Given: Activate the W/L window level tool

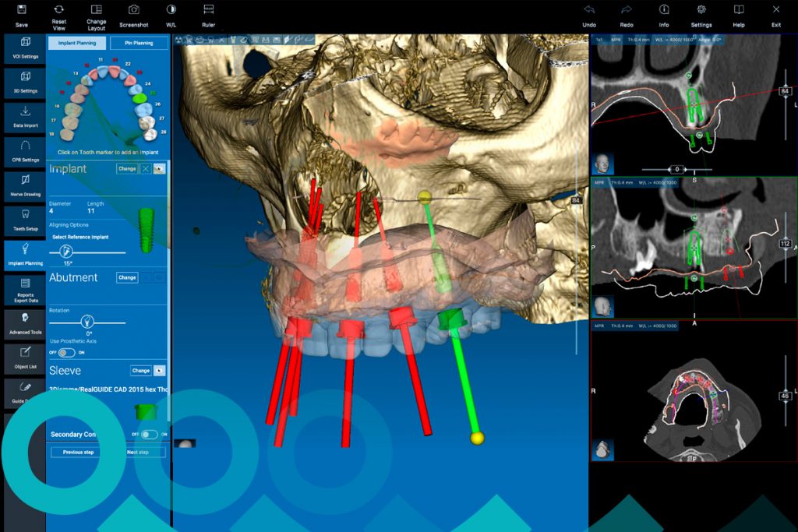Looking at the screenshot, I should [x=171, y=16].
